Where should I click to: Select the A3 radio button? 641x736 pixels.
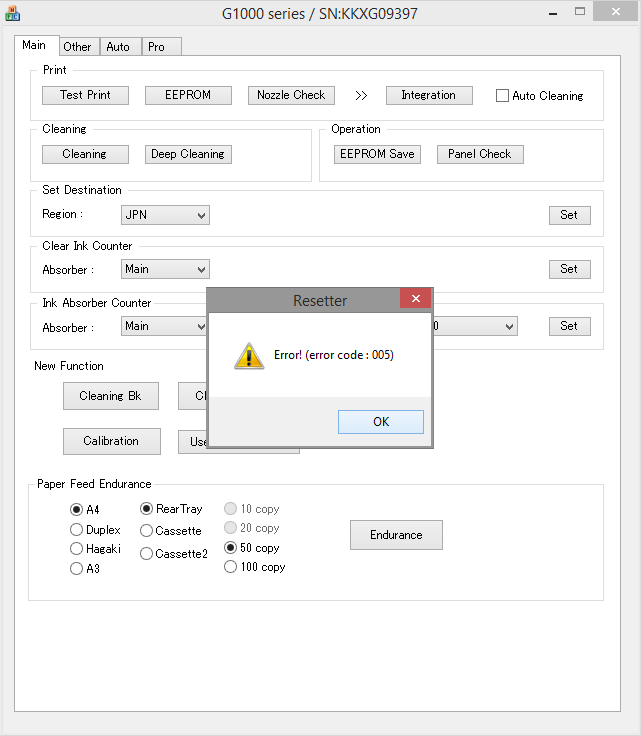click(76, 569)
